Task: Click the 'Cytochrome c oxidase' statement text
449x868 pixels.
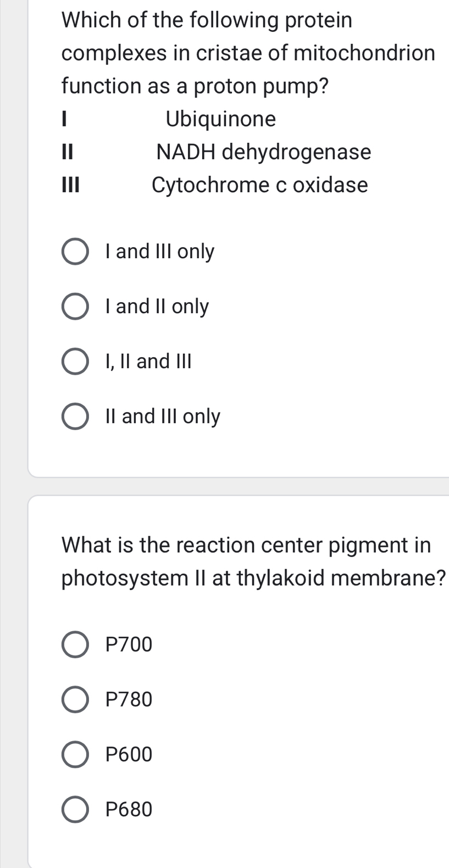Action: coord(259,185)
